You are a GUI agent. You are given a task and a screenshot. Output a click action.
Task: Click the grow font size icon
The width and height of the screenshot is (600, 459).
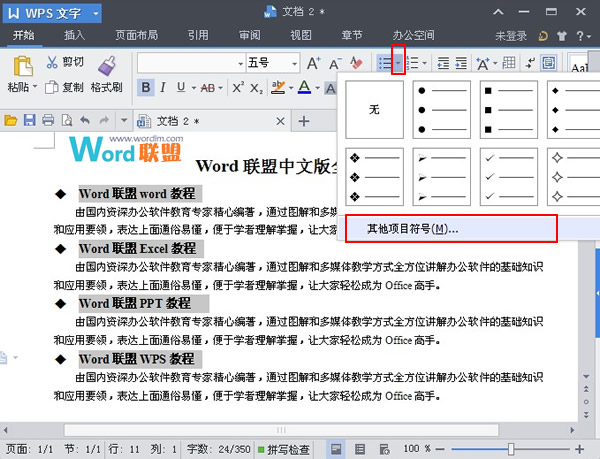coord(313,63)
